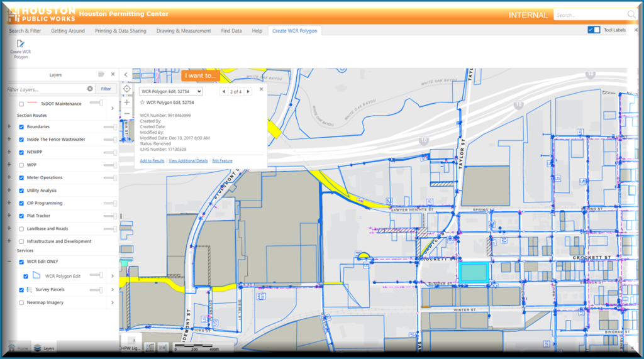Viewport: 644px width, 359px height.
Task: Collapse the WCR Edit ONLY group
Action: pyautogui.click(x=9, y=262)
